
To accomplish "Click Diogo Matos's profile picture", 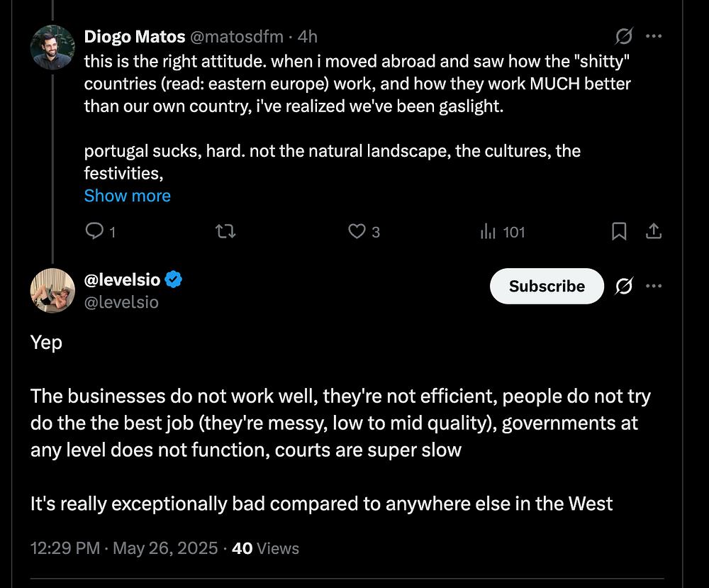I will pyautogui.click(x=52, y=47).
